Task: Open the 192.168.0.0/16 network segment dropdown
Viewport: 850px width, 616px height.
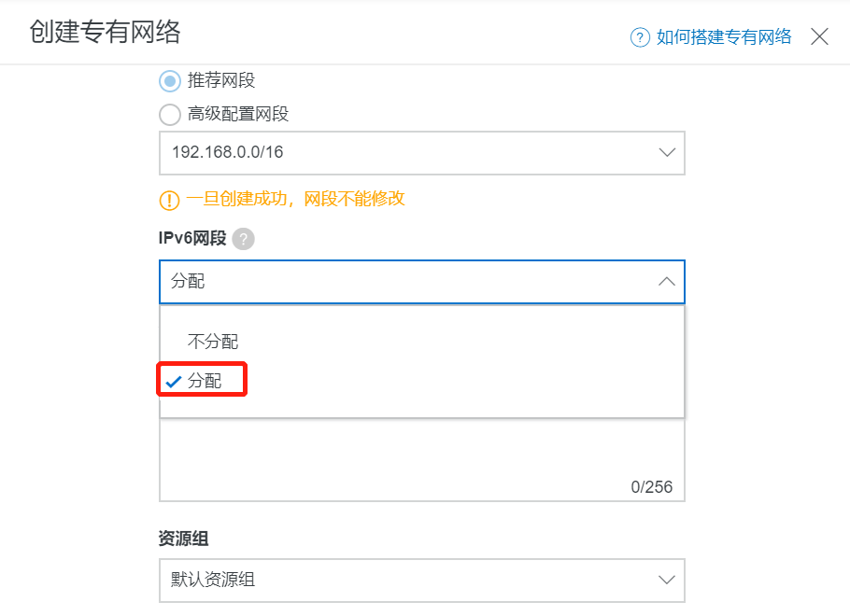Action: point(665,152)
